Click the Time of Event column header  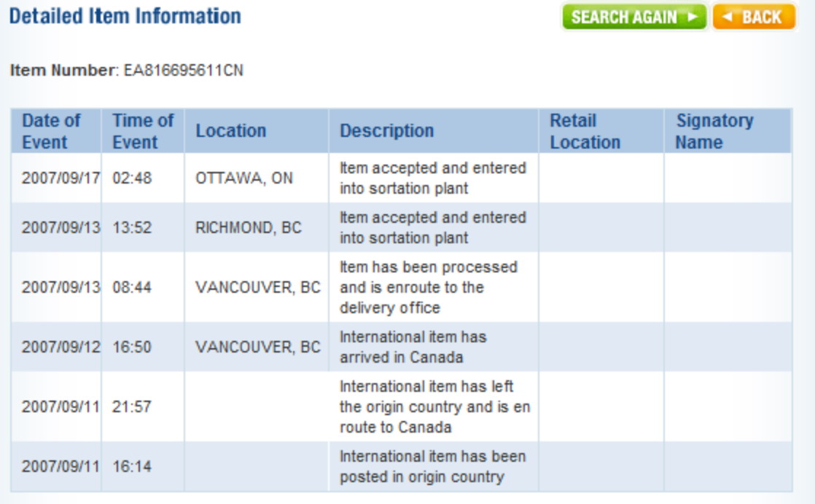pyautogui.click(x=143, y=131)
